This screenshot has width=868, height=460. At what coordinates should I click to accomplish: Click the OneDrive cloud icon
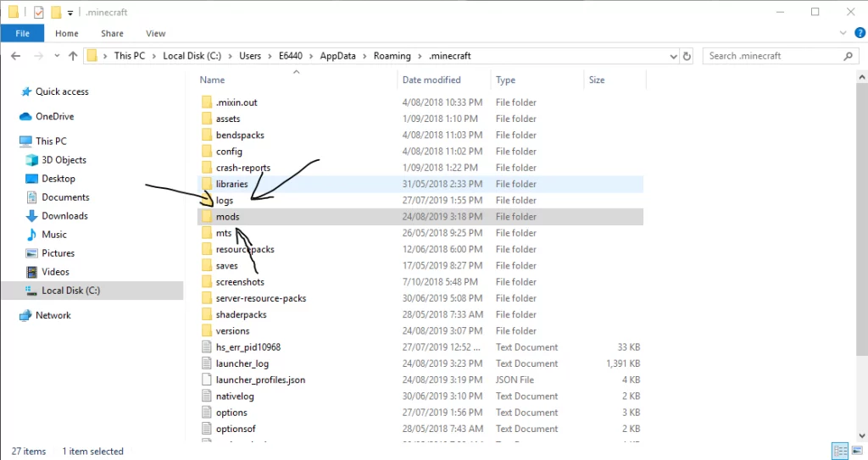tap(25, 116)
